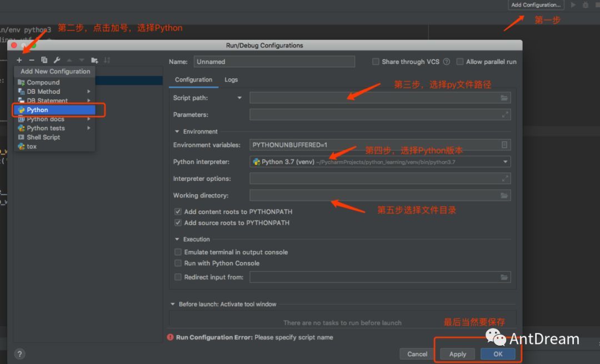Image resolution: width=600 pixels, height=364 pixels.
Task: Collapse the Environment section
Action: 177,132
